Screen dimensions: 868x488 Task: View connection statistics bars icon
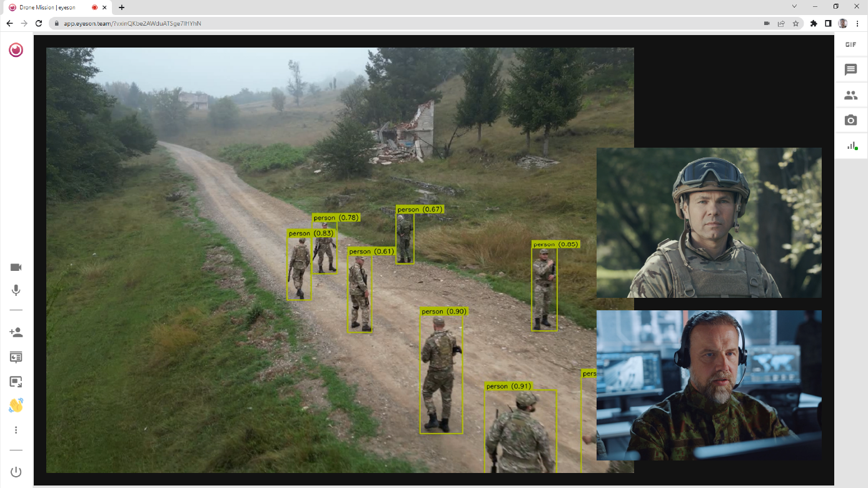[850, 146]
